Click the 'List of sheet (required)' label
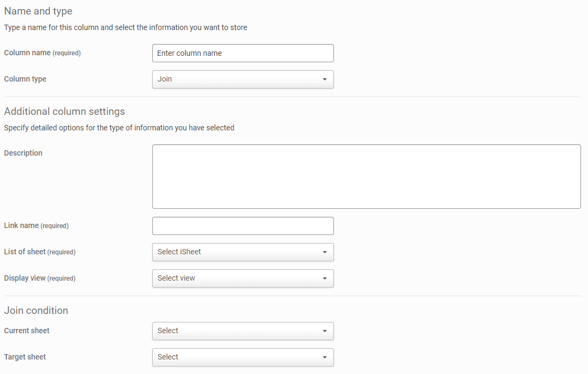This screenshot has height=374, width=588. (40, 252)
